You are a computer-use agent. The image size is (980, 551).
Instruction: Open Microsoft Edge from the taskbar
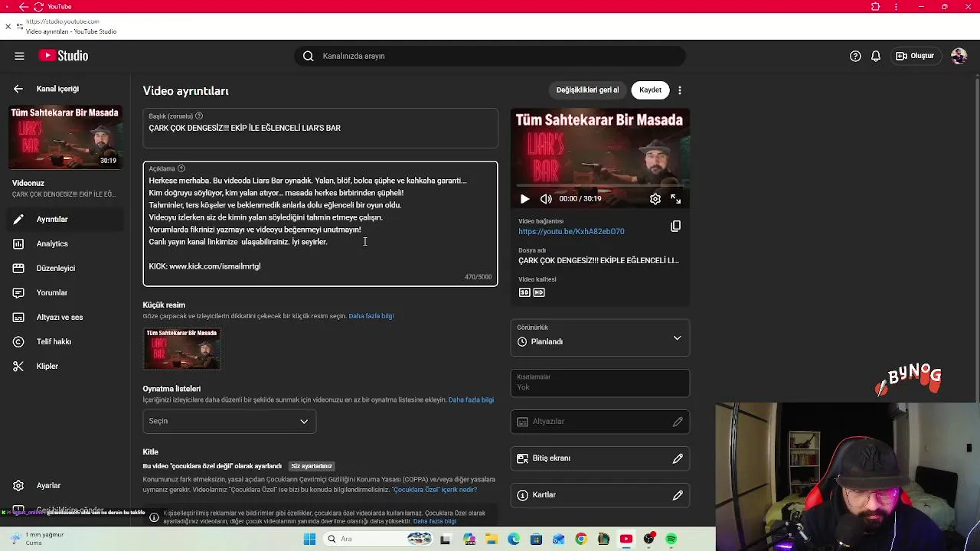pos(514,540)
